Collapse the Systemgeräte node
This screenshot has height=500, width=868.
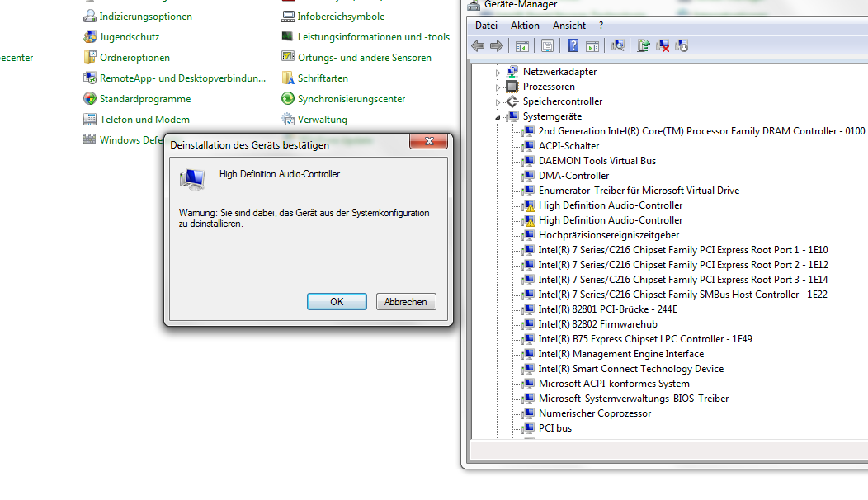pyautogui.click(x=498, y=117)
